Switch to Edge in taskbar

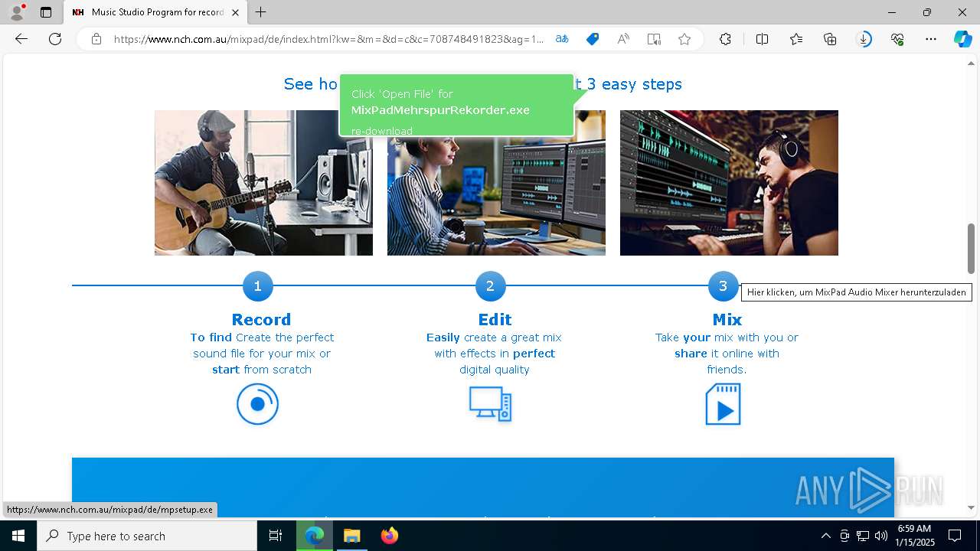click(x=315, y=536)
